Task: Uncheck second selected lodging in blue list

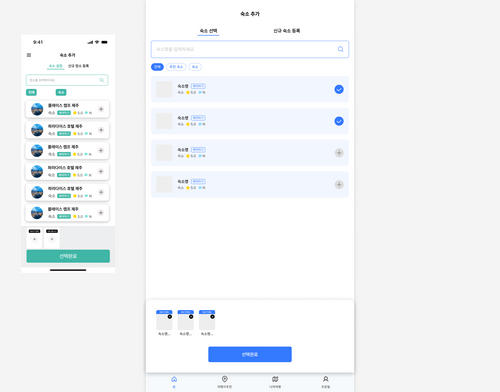Action: [339, 121]
